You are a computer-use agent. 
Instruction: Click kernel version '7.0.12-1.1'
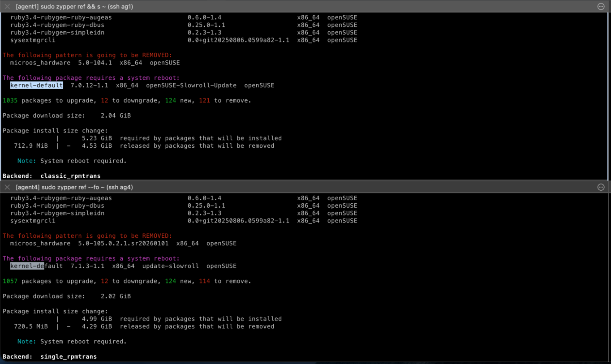point(89,86)
